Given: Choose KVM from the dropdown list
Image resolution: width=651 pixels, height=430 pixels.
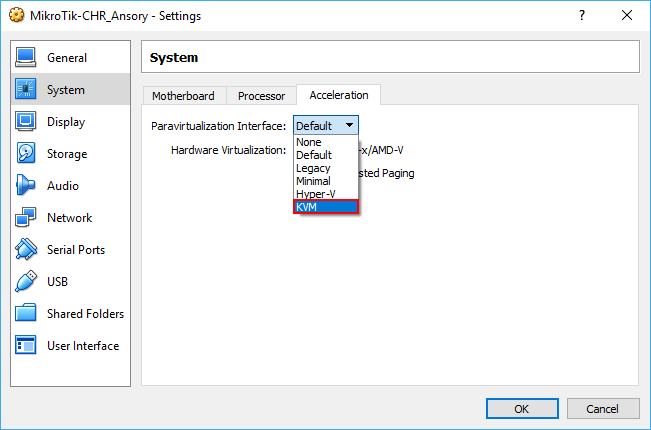Looking at the screenshot, I should [x=325, y=207].
